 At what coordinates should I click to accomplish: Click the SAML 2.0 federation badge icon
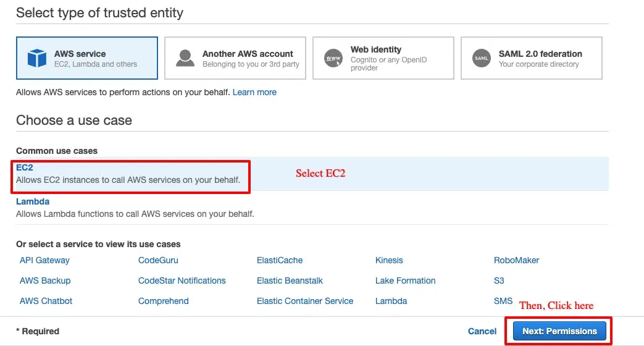482,58
